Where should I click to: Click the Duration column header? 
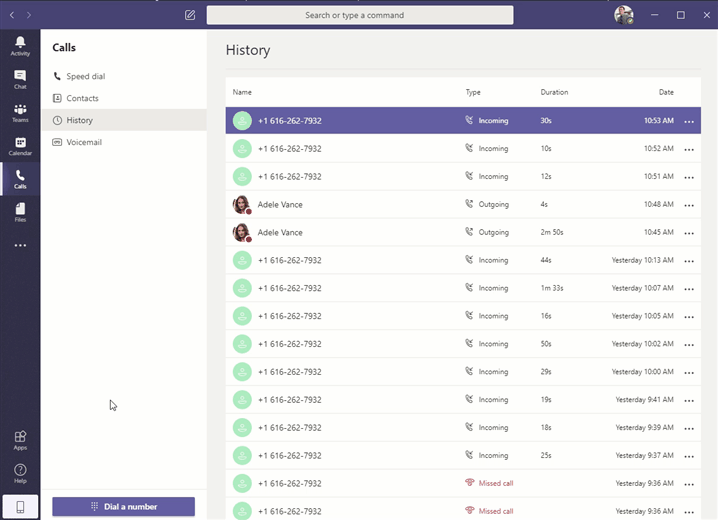coord(554,92)
